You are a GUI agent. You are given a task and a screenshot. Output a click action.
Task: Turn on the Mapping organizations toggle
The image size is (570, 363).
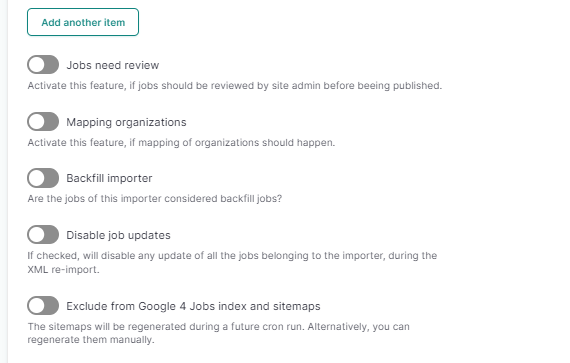tap(43, 121)
